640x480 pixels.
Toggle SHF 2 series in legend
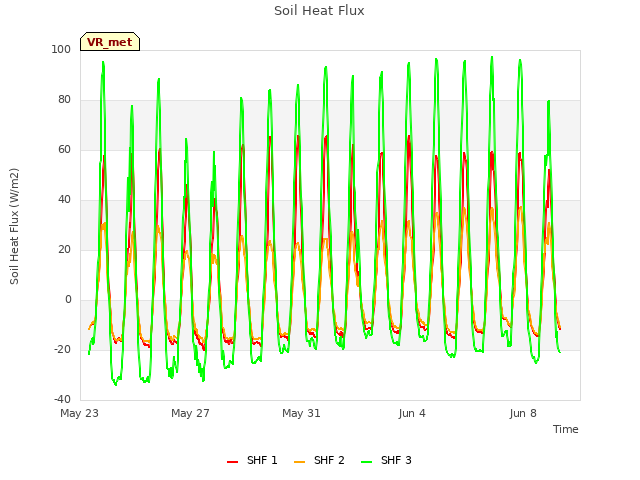319,460
